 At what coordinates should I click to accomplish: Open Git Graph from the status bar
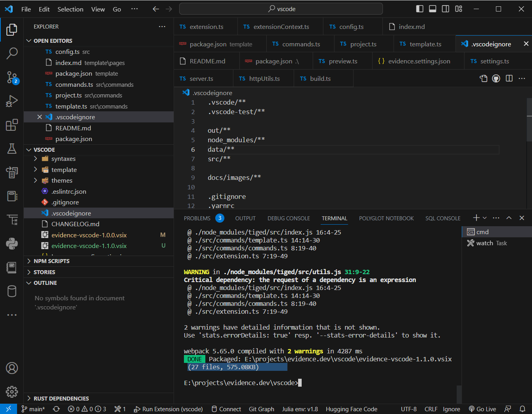click(x=261, y=409)
